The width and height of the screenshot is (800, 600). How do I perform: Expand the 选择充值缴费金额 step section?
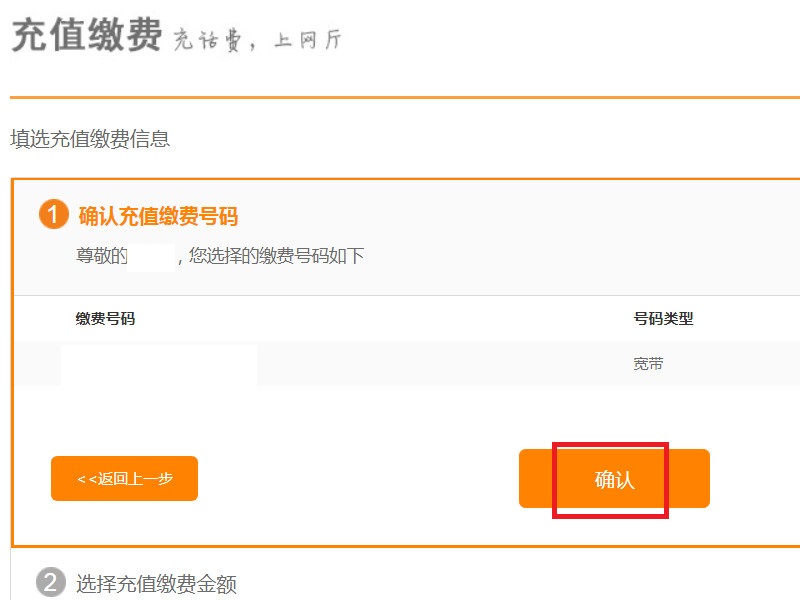(156, 584)
